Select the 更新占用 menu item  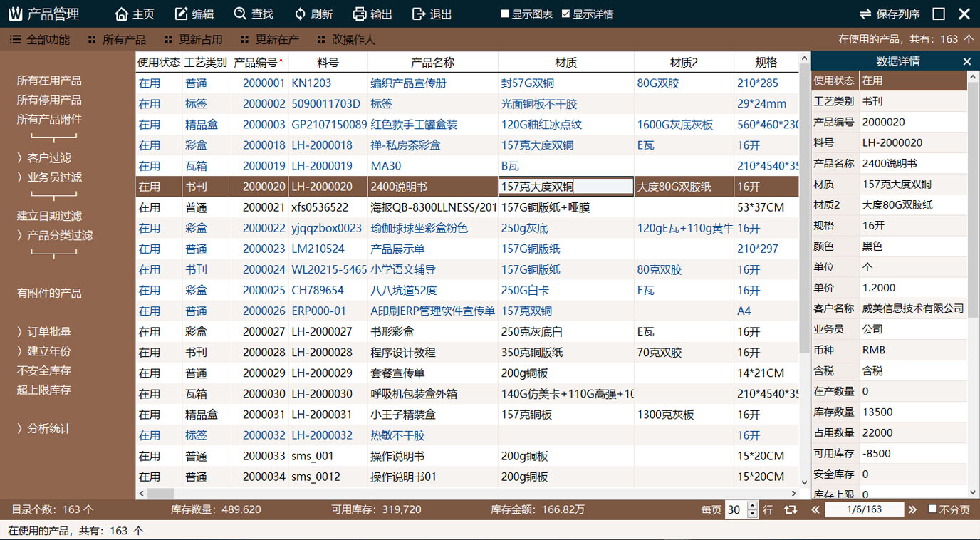(x=194, y=40)
